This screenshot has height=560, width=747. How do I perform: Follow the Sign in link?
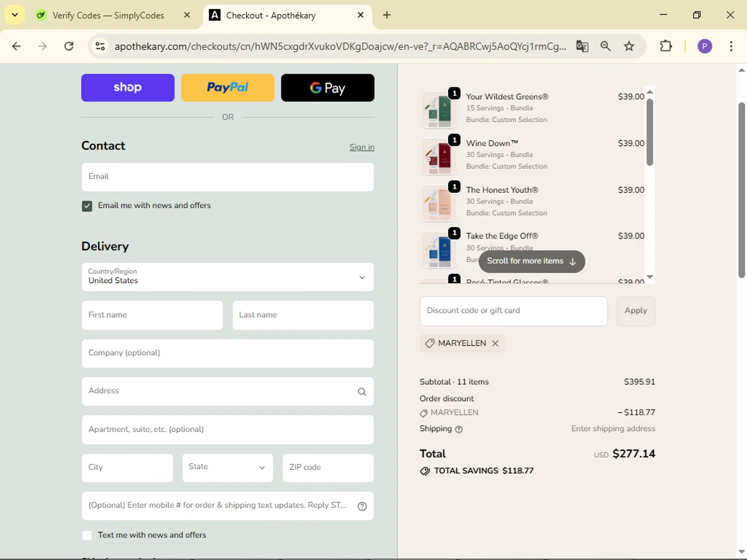[362, 147]
